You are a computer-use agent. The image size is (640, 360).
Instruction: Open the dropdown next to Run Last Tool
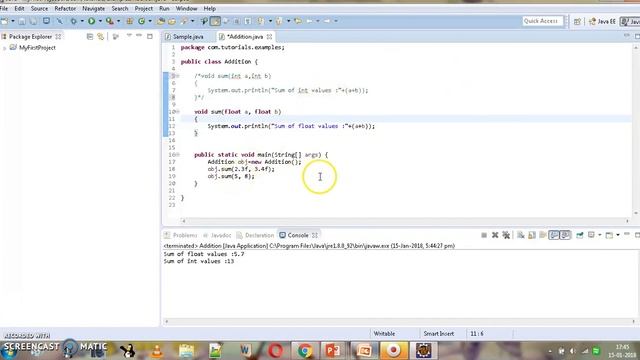tap(118, 21)
